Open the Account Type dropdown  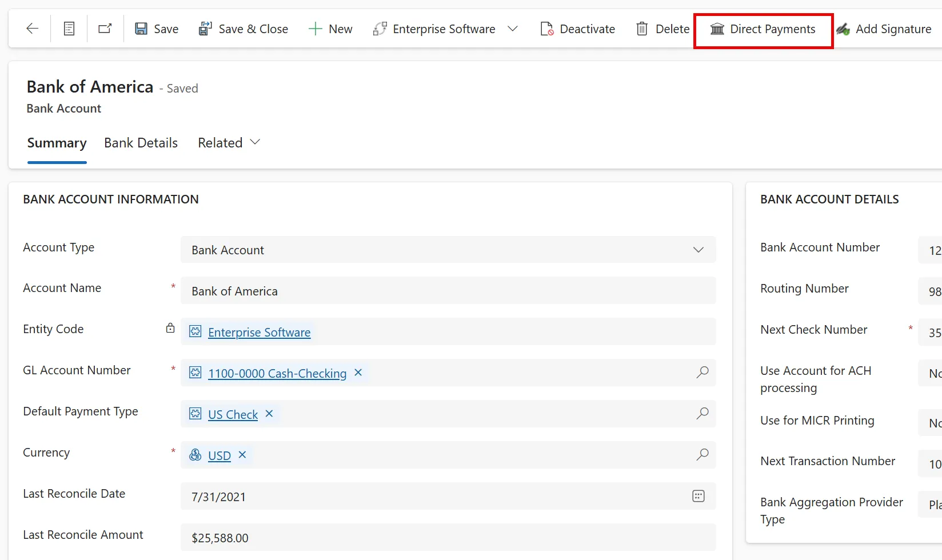click(x=448, y=250)
